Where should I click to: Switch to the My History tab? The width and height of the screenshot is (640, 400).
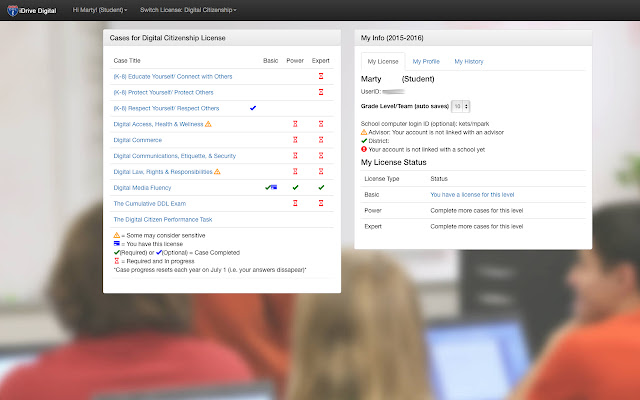coord(469,62)
